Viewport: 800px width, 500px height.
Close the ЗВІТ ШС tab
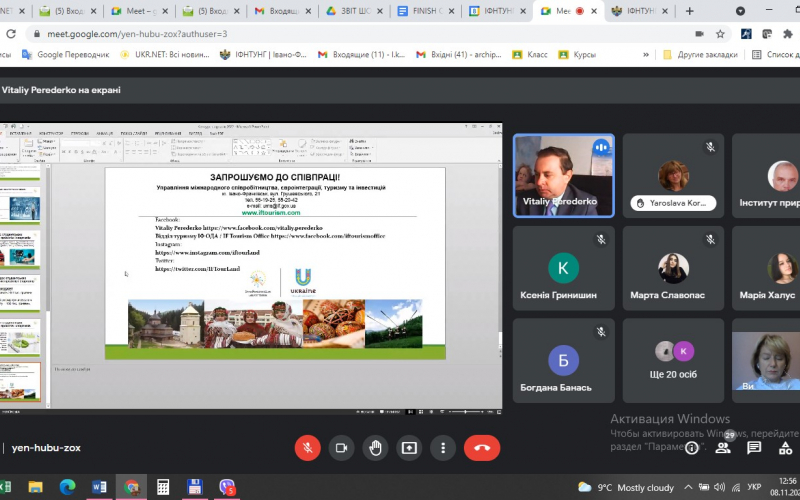pyautogui.click(x=380, y=11)
